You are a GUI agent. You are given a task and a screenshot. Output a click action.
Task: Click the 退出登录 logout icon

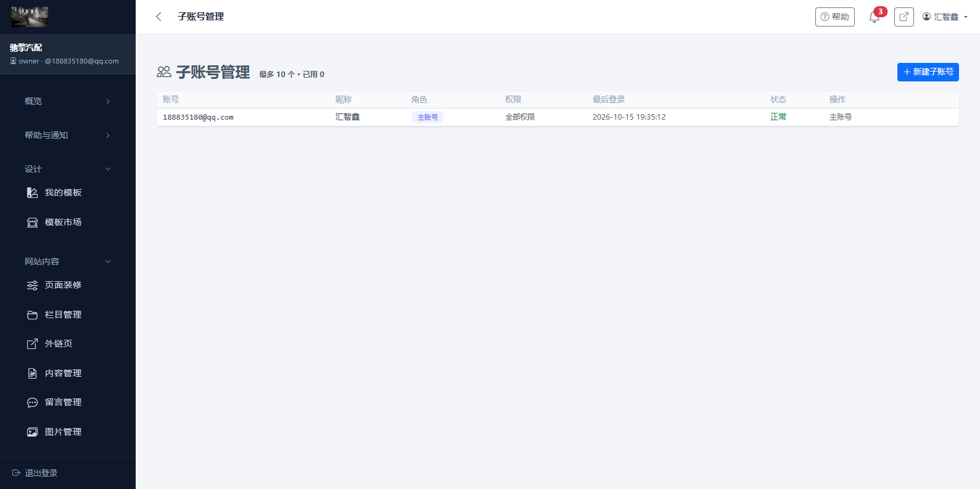click(17, 473)
